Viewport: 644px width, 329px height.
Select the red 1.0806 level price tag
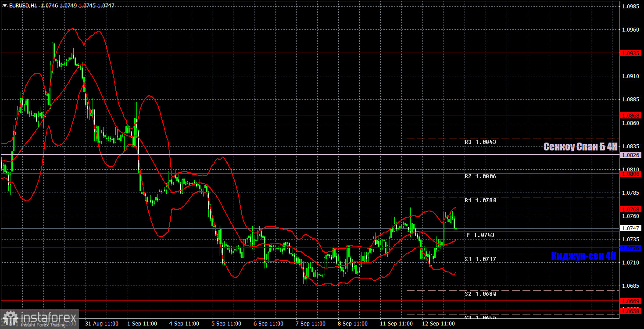631,174
